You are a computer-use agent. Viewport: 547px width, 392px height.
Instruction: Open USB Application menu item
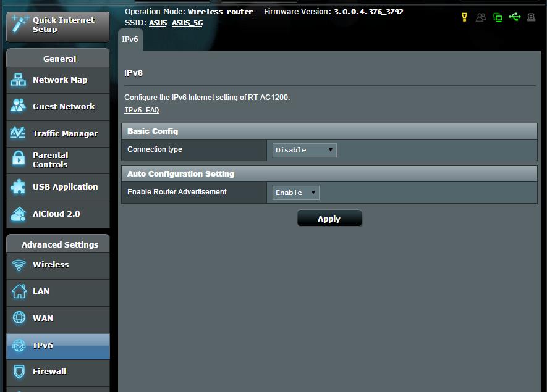coord(58,187)
